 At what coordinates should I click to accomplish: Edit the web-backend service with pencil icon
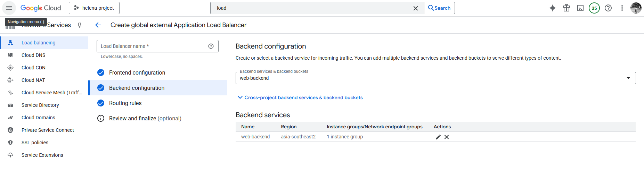pos(438,137)
